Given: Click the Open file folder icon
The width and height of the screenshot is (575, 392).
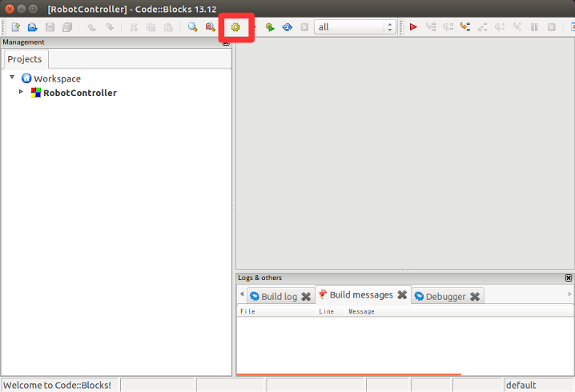Looking at the screenshot, I should pos(33,27).
